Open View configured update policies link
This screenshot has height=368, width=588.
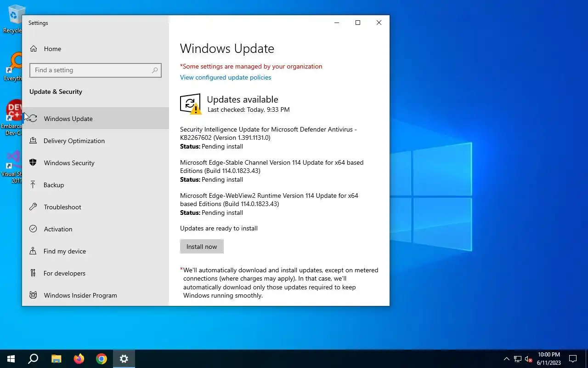click(226, 77)
